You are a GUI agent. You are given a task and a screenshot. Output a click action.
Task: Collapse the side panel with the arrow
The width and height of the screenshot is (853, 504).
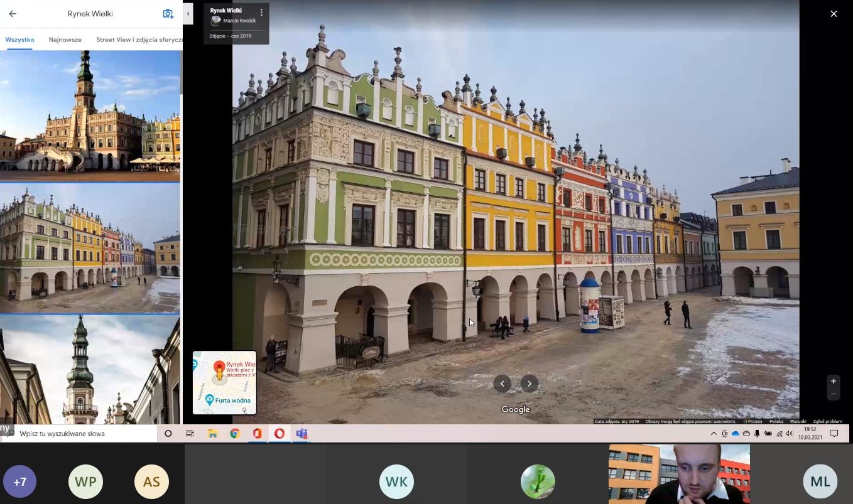(188, 13)
